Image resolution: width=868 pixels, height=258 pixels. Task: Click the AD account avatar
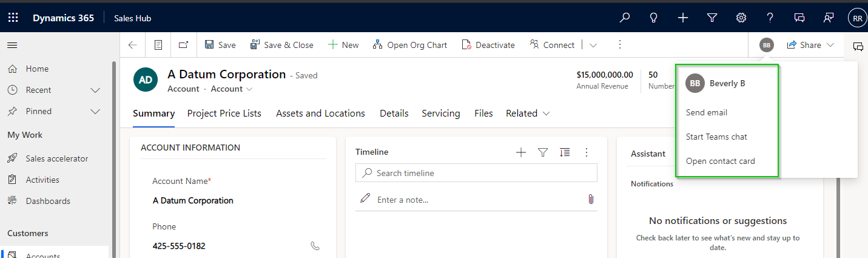point(146,80)
